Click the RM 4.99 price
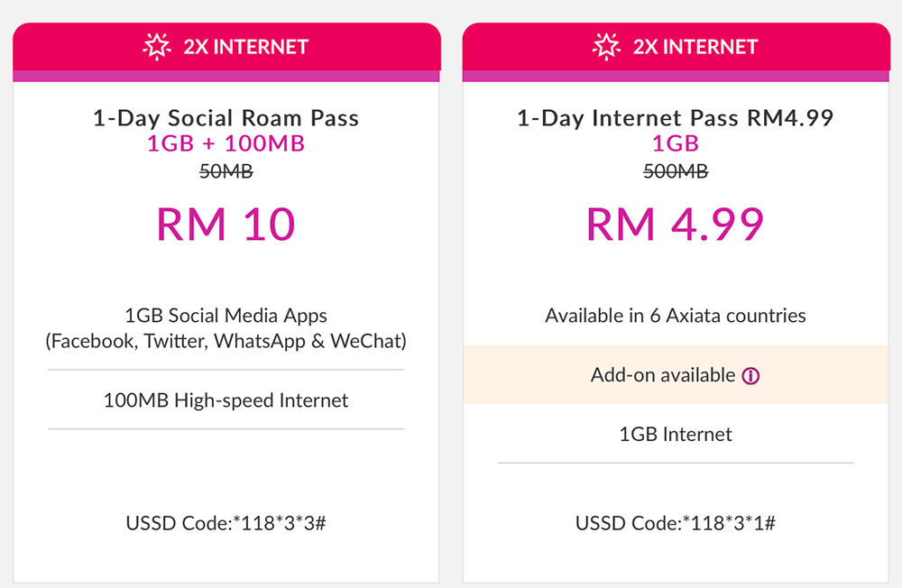 [675, 224]
